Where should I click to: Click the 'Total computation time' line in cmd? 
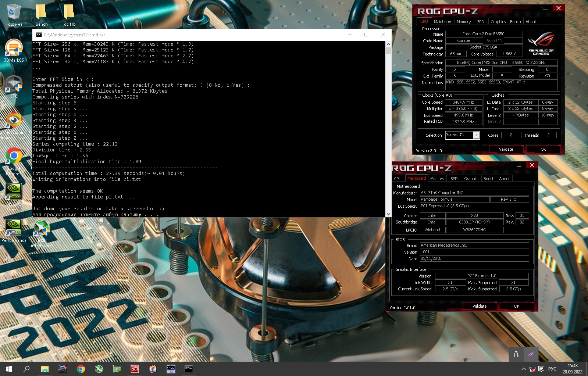(108, 173)
